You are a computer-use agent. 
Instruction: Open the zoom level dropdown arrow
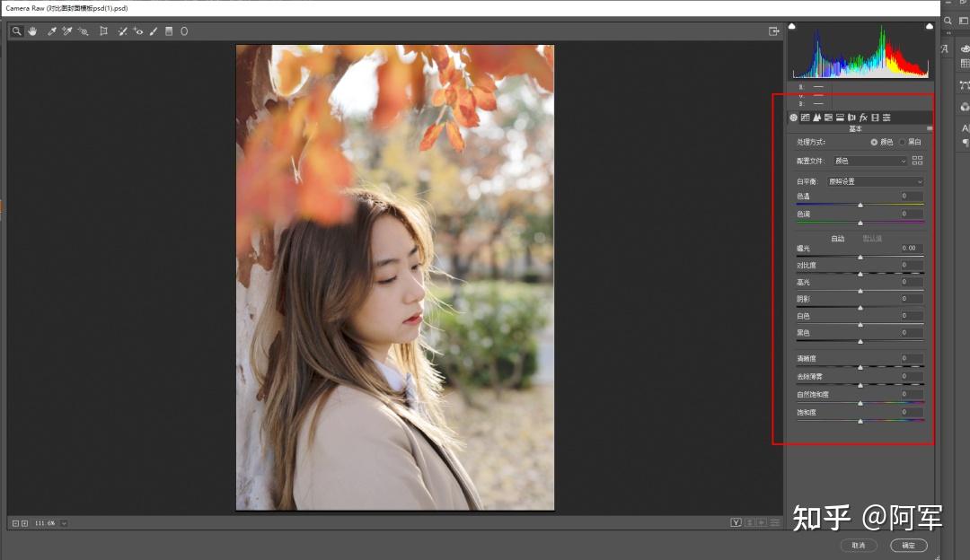(x=64, y=523)
